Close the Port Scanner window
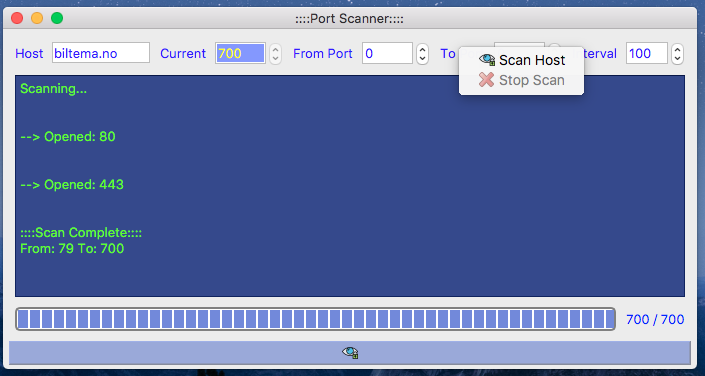Screen dimensions: 705x376 click(17, 18)
